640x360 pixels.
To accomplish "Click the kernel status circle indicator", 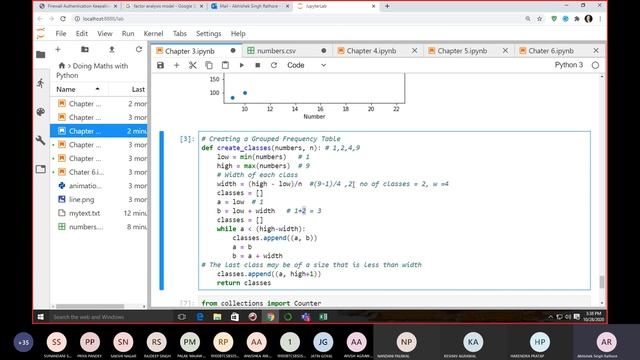I will [x=595, y=65].
